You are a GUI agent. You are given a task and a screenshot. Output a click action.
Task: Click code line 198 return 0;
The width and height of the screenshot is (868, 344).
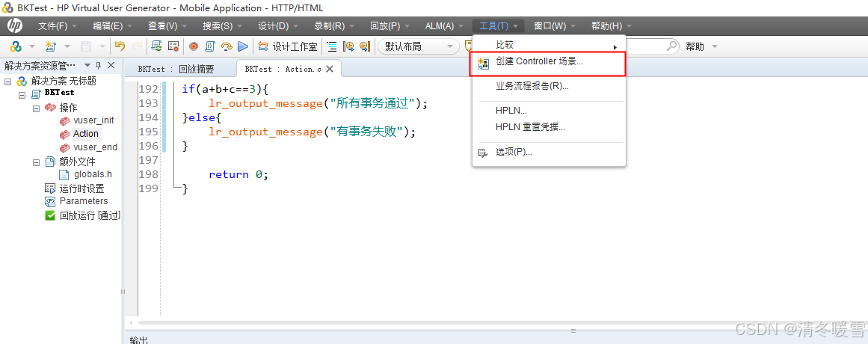pos(238,174)
